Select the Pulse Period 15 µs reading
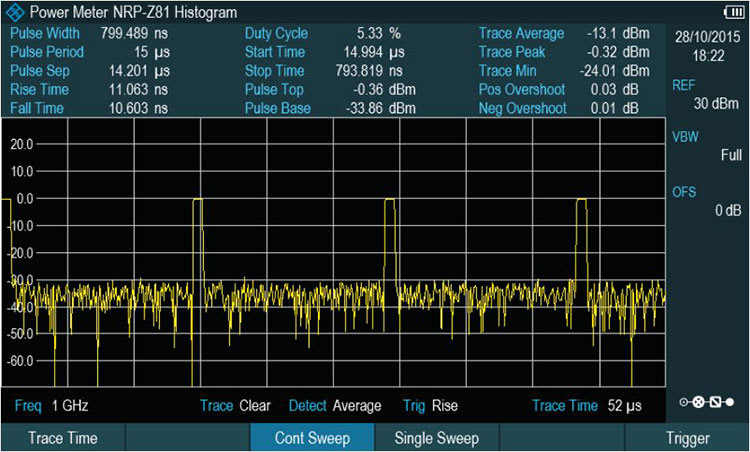This screenshot has height=452, width=750. (x=89, y=52)
